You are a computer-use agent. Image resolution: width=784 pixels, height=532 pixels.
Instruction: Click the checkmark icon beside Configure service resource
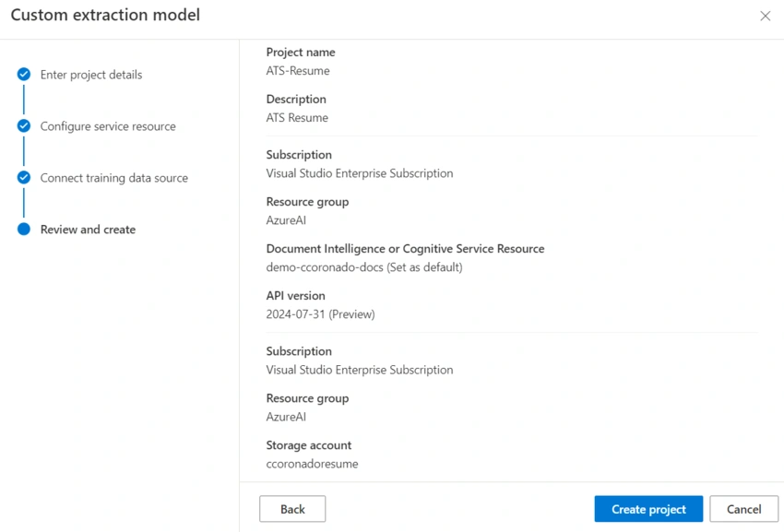click(x=23, y=125)
